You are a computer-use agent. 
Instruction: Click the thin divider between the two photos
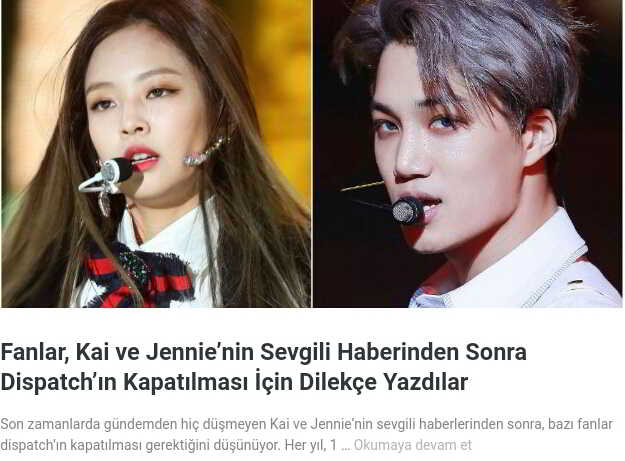[x=312, y=153]
